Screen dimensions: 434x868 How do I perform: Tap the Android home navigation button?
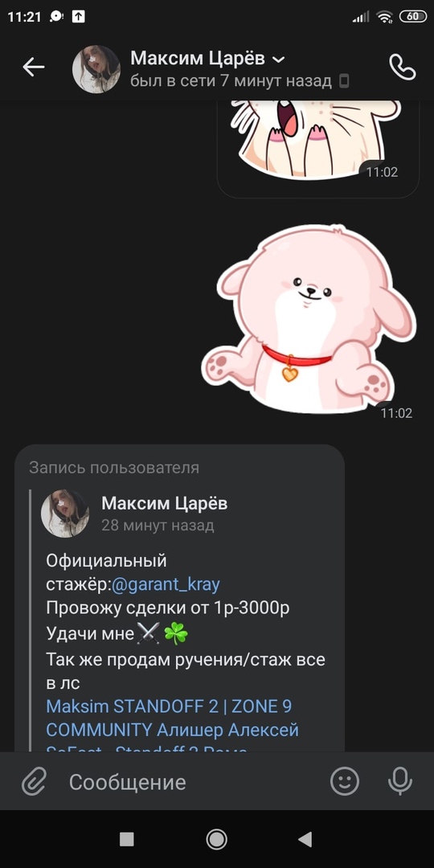coord(216,839)
